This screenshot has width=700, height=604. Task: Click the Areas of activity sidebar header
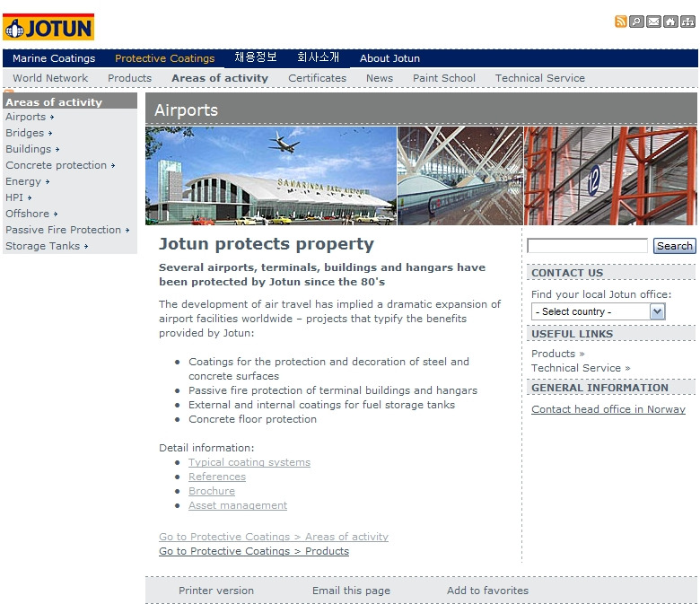pyautogui.click(x=70, y=101)
